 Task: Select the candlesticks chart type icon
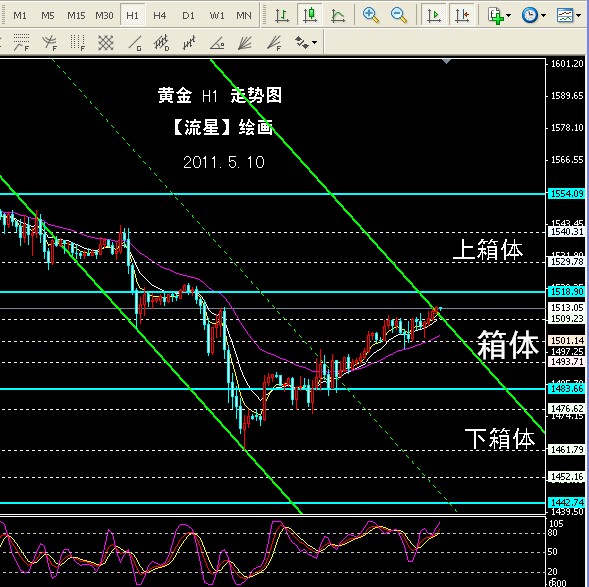click(x=310, y=15)
